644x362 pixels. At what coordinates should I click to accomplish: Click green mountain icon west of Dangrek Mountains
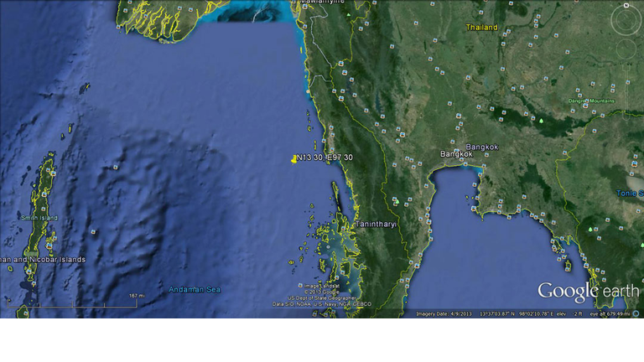tap(541, 121)
